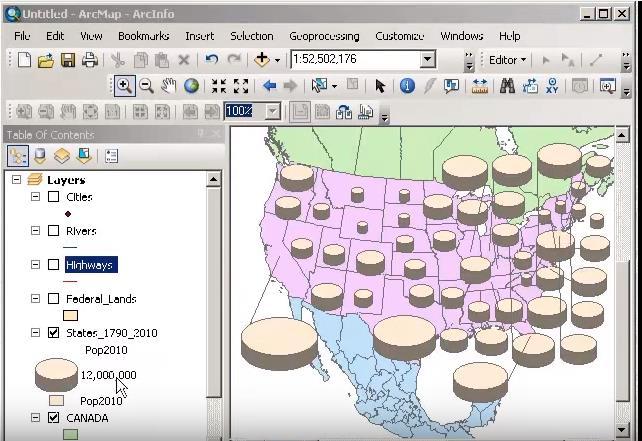Turn on the Highways layer checkbox

coord(54,265)
